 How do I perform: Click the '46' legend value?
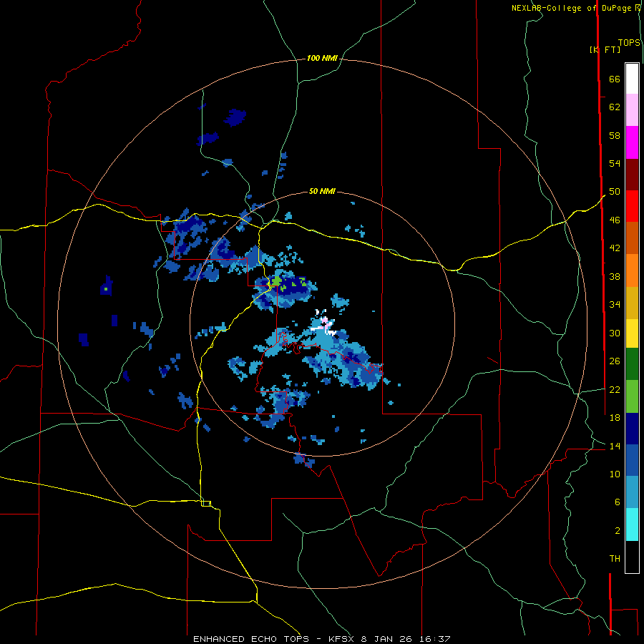[x=615, y=220]
